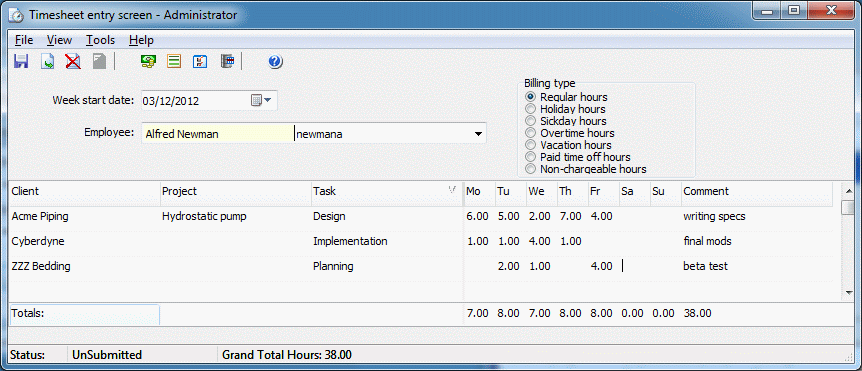Image resolution: width=862 pixels, height=371 pixels.
Task: Select the Acme Piping client cell
Action: [x=84, y=217]
